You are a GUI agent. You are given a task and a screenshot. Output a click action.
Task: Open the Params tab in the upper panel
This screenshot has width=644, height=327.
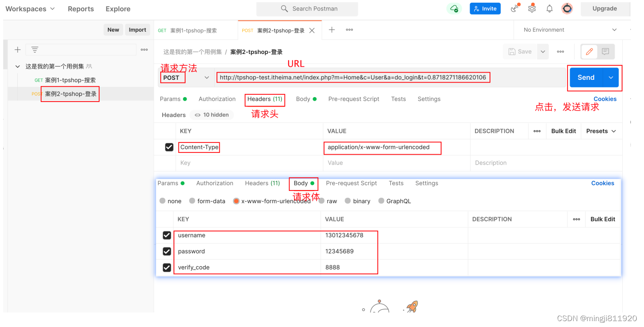coord(173,99)
